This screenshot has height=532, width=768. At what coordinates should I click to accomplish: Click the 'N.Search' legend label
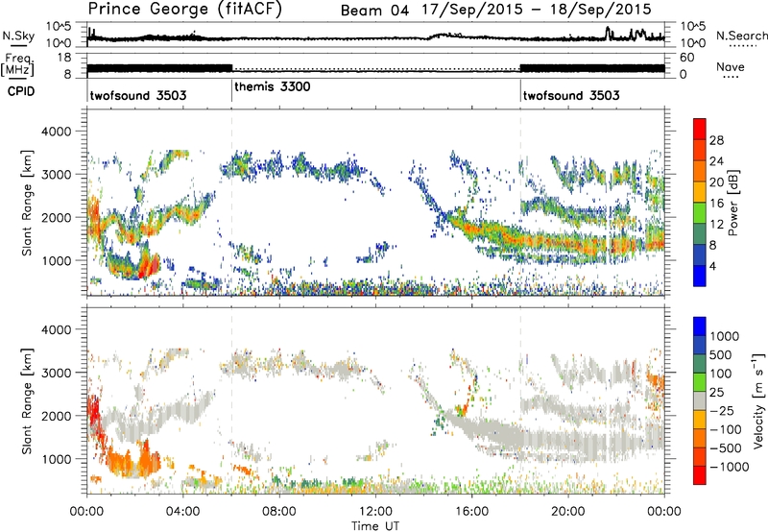(x=742, y=36)
